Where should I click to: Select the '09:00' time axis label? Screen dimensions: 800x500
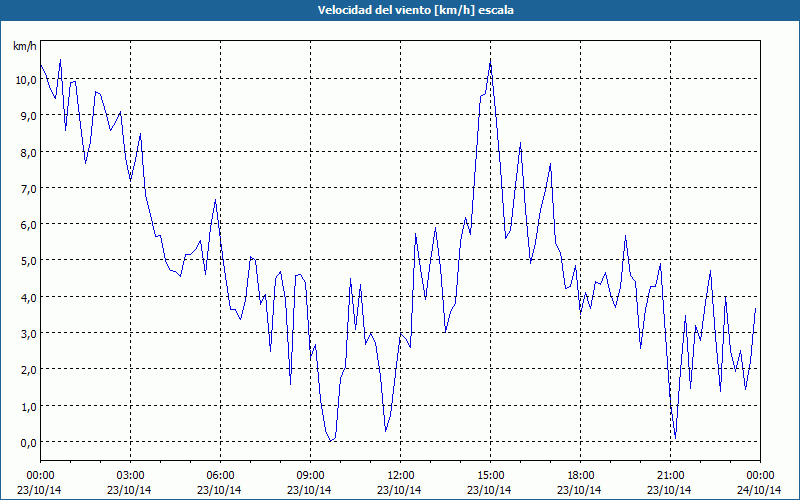point(311,476)
